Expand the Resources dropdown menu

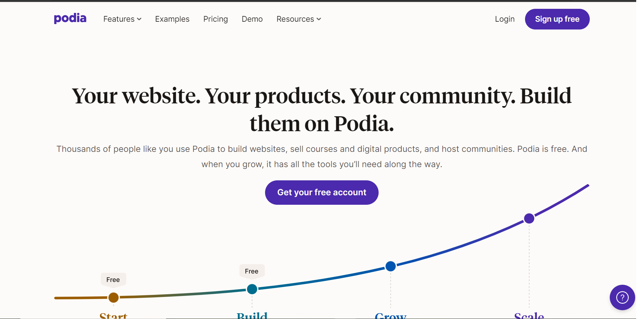(299, 19)
